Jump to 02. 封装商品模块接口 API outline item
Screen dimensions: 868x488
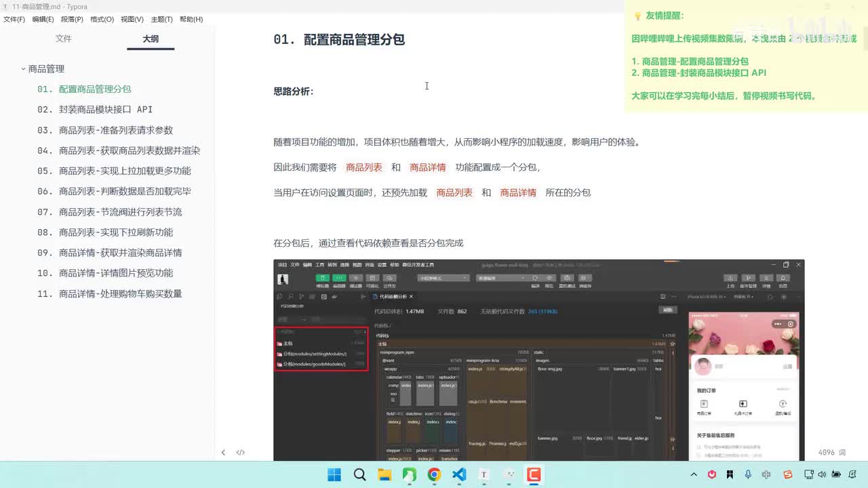(95, 109)
